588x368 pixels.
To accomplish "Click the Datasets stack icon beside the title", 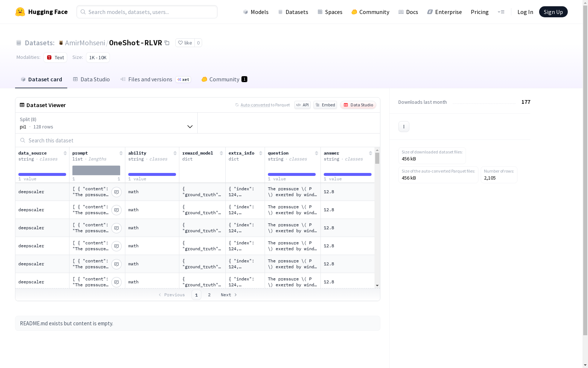I will [19, 43].
